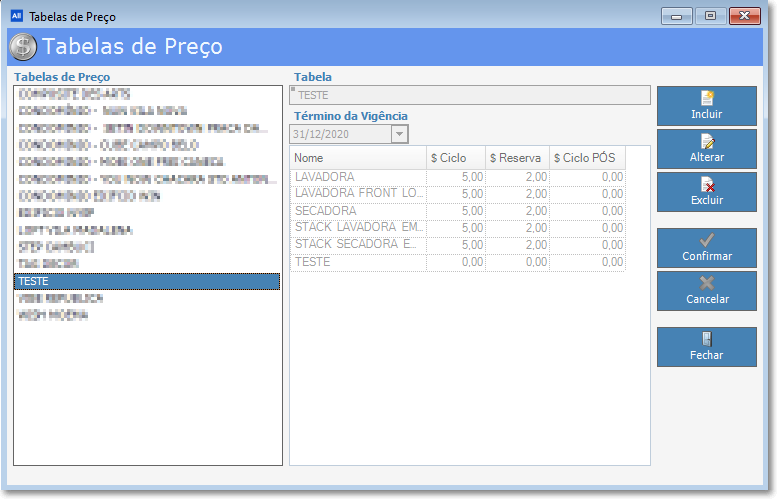Viewport: 777px width, 499px height.
Task: Select the LAVADORA row in the grid
Action: tap(358, 177)
